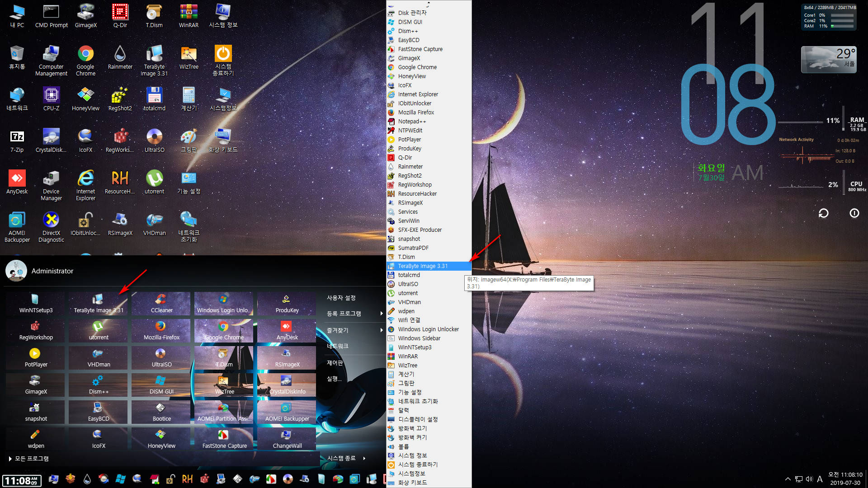The image size is (868, 488).
Task: Open ProduKey tile in start menu
Action: click(287, 304)
